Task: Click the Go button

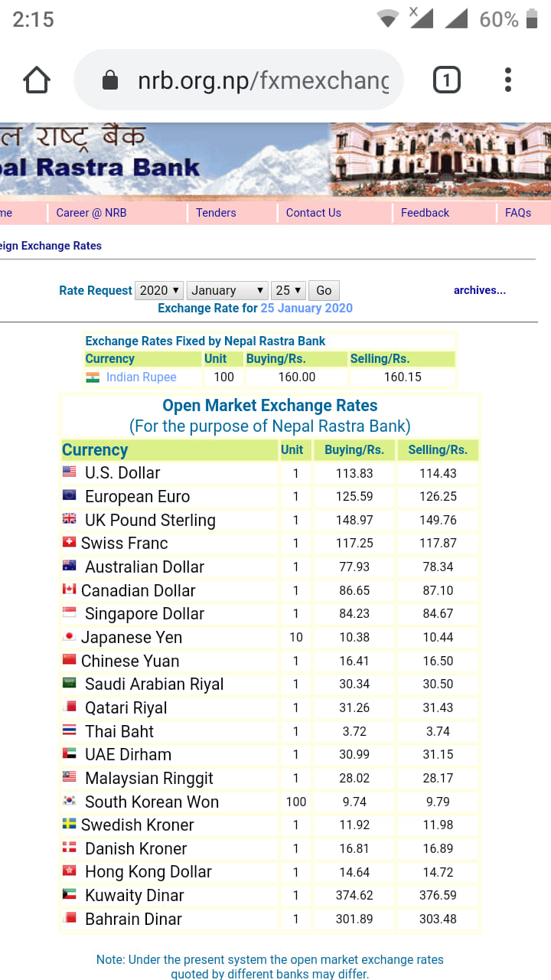Action: [324, 290]
